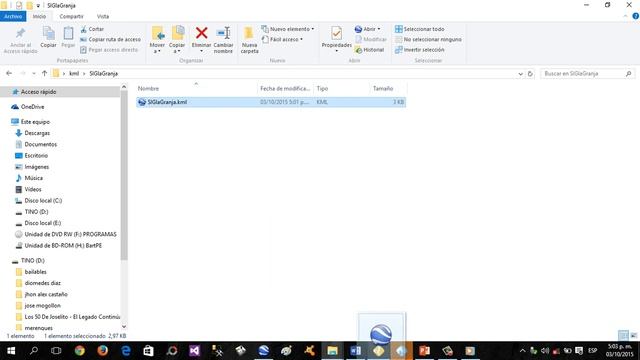Click Pegar acceso directo
The width and height of the screenshot is (640, 360).
pyautogui.click(x=109, y=49)
